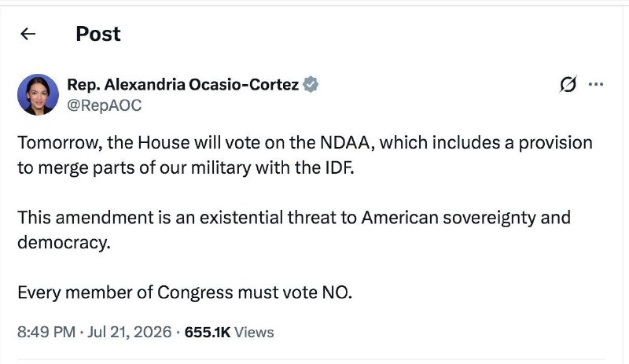The width and height of the screenshot is (629, 364).
Task: Click the @RepAOC handle
Action: 105,105
